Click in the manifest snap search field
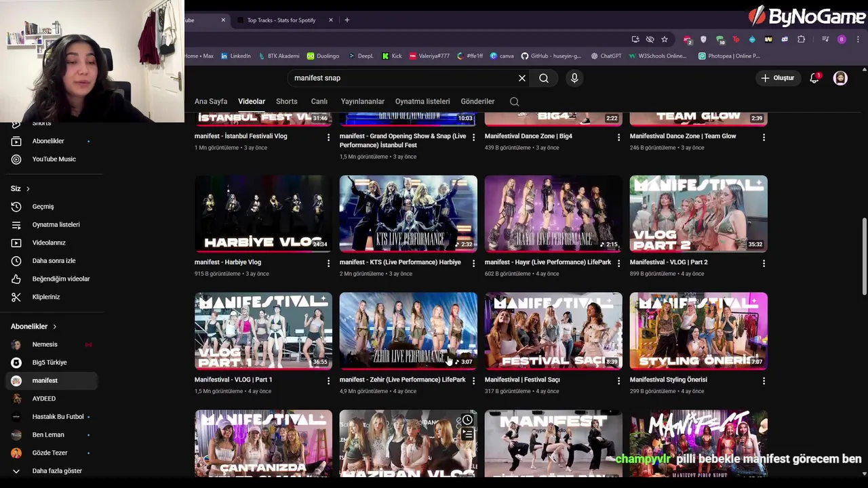 click(x=401, y=78)
